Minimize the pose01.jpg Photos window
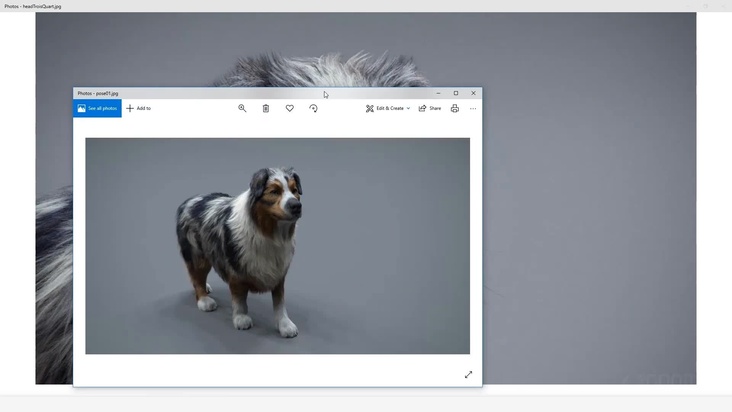 [438, 93]
